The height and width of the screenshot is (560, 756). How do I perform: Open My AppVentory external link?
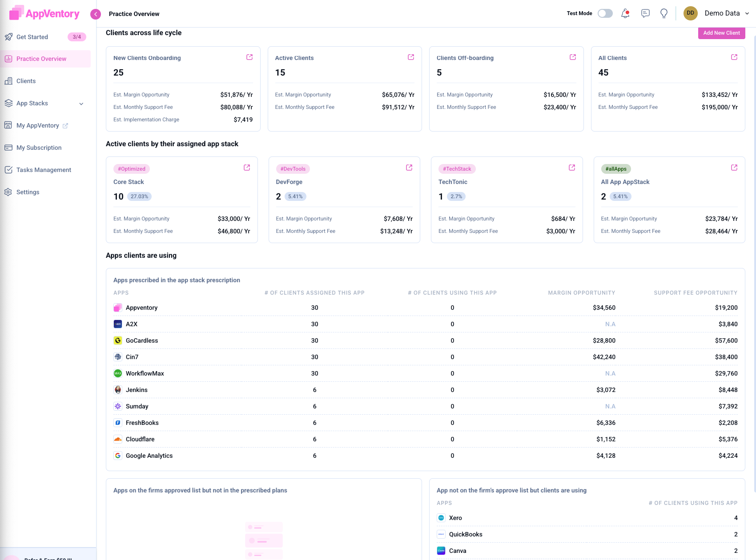[65, 126]
